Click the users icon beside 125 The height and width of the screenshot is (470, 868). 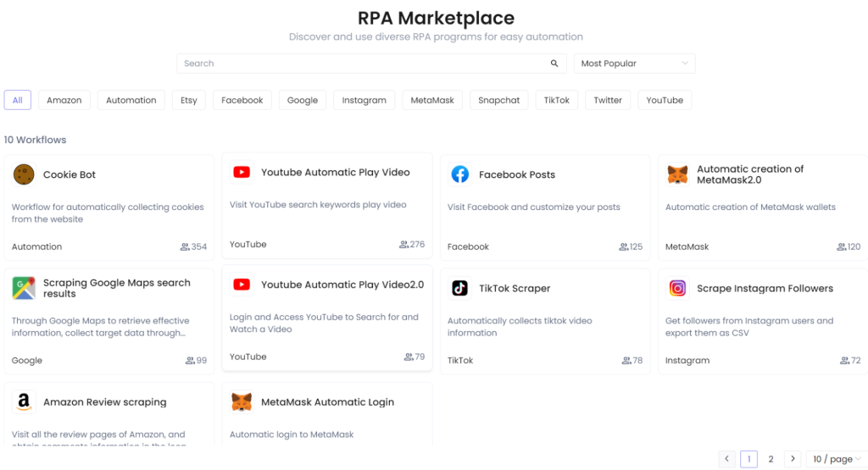tap(623, 246)
